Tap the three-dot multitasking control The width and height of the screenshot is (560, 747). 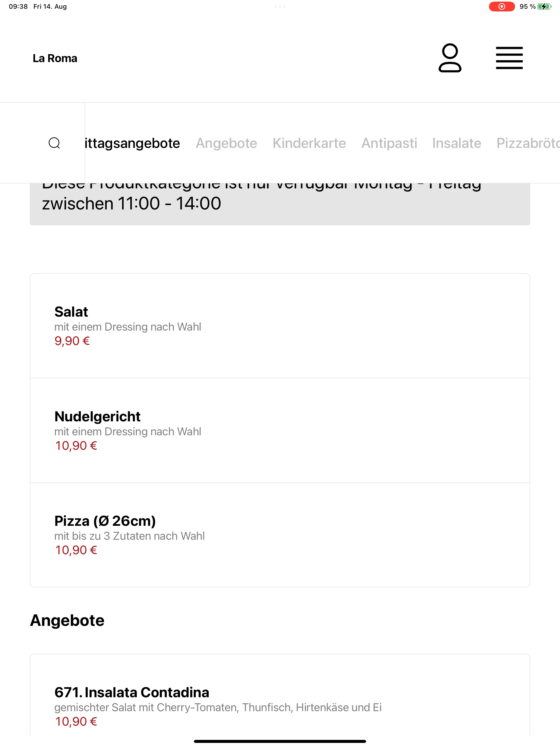pyautogui.click(x=280, y=6)
